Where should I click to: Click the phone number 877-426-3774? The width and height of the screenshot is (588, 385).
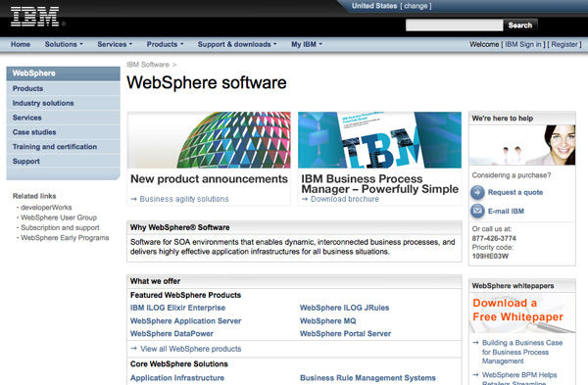point(494,238)
